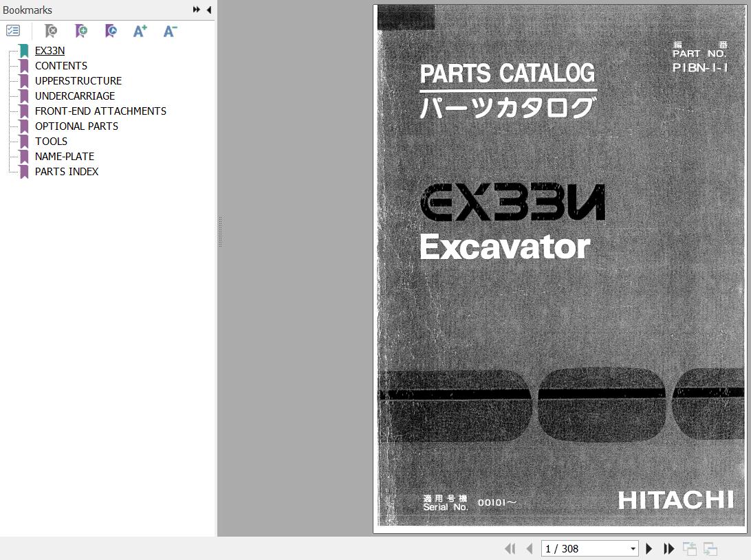The image size is (751, 560).
Task: Click the bookmark icon beside UPPERSTRUCTURE
Action: [24, 81]
